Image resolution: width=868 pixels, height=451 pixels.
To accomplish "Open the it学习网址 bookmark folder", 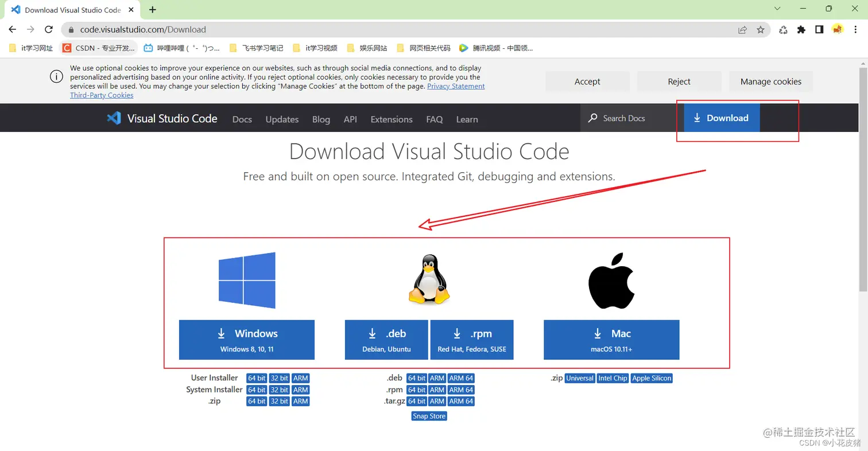I will pyautogui.click(x=31, y=48).
